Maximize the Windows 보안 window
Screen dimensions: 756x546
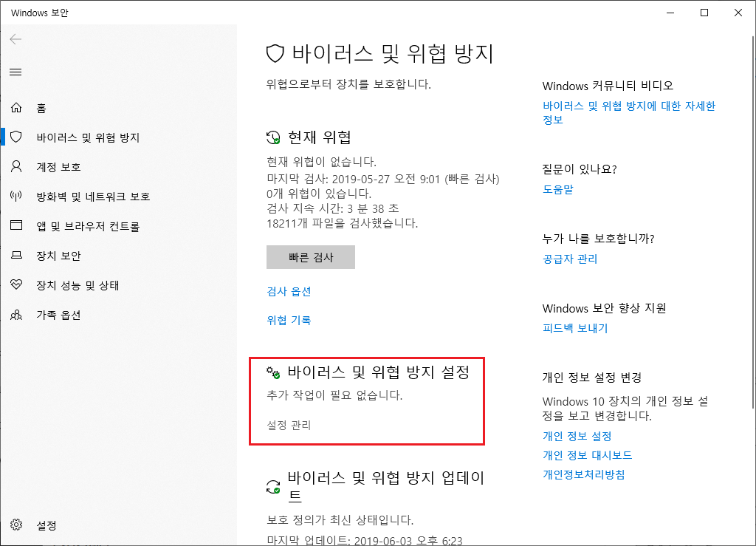(704, 13)
